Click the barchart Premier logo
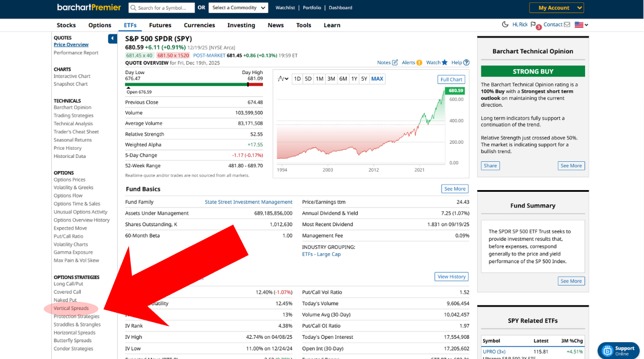This screenshot has height=359, width=644. (x=89, y=8)
